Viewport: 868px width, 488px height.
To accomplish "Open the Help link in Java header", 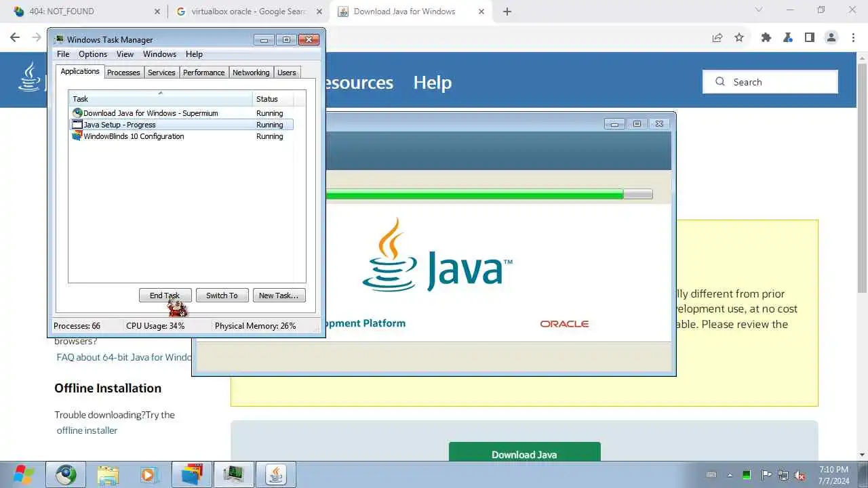I will pos(433,83).
